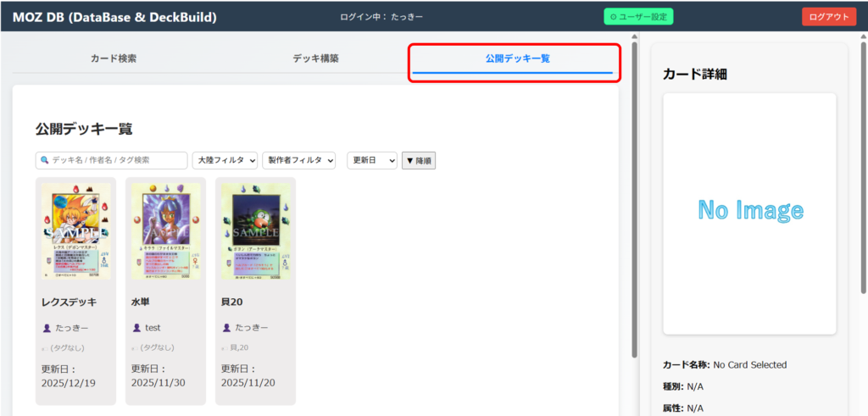Expand the 大陸フィルタ dropdown
868x416 pixels.
(225, 160)
